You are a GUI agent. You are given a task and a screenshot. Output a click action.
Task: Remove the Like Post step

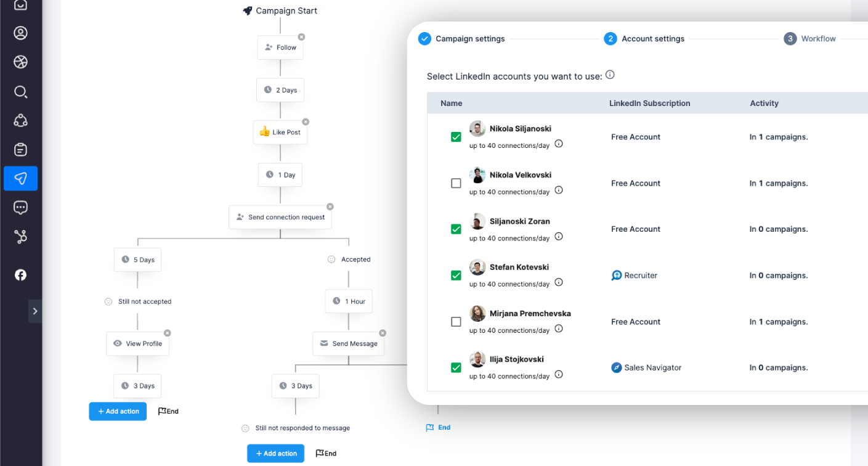(306, 122)
